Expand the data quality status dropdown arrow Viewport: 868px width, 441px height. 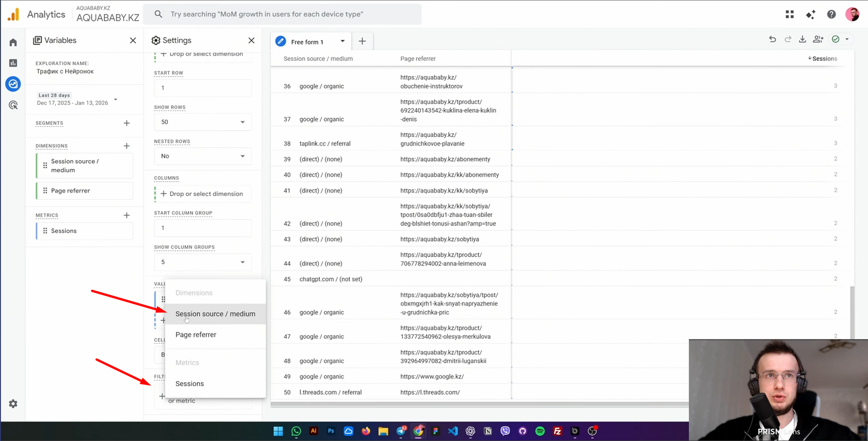(847, 39)
